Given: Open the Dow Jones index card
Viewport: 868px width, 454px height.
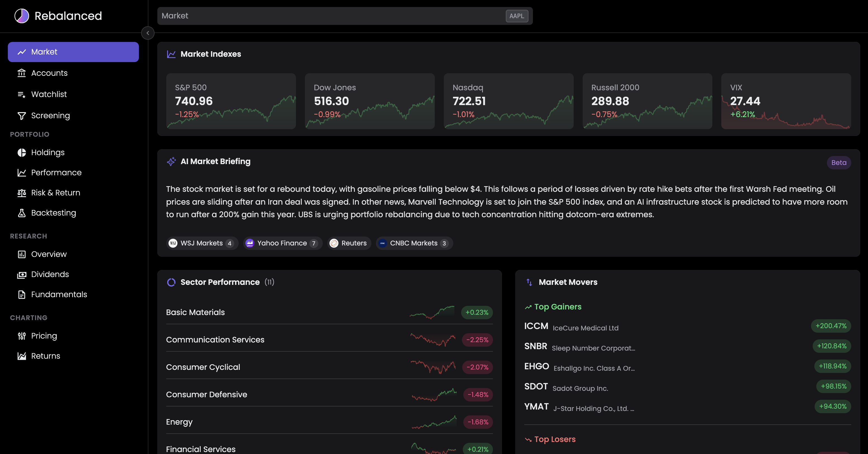Looking at the screenshot, I should pyautogui.click(x=370, y=101).
